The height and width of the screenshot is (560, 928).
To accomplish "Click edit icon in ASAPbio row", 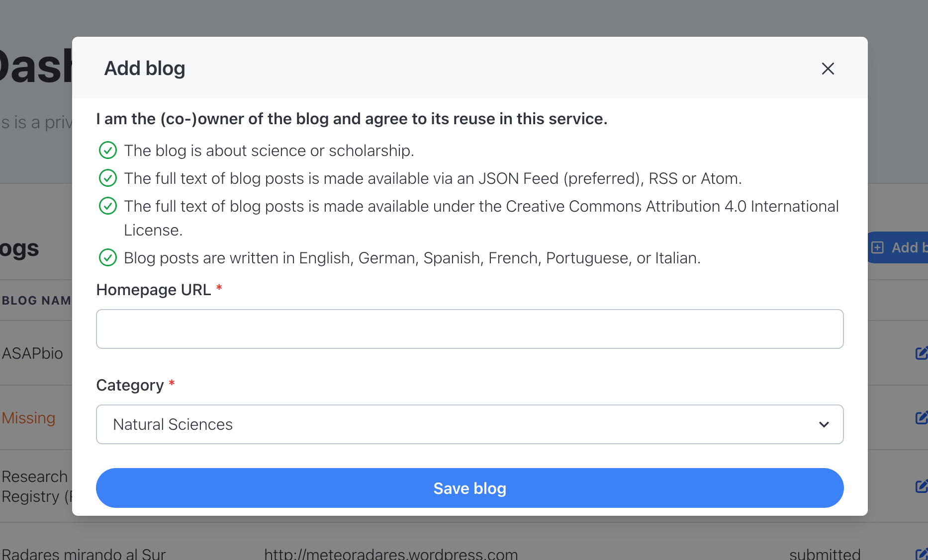I will pyautogui.click(x=922, y=353).
